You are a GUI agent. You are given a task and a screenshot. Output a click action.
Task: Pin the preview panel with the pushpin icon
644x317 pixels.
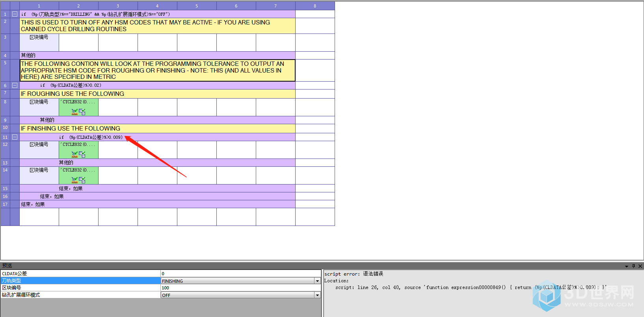634,266
